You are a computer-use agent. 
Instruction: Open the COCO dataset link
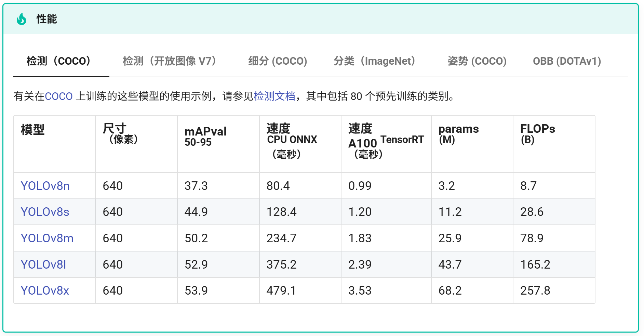(x=58, y=96)
